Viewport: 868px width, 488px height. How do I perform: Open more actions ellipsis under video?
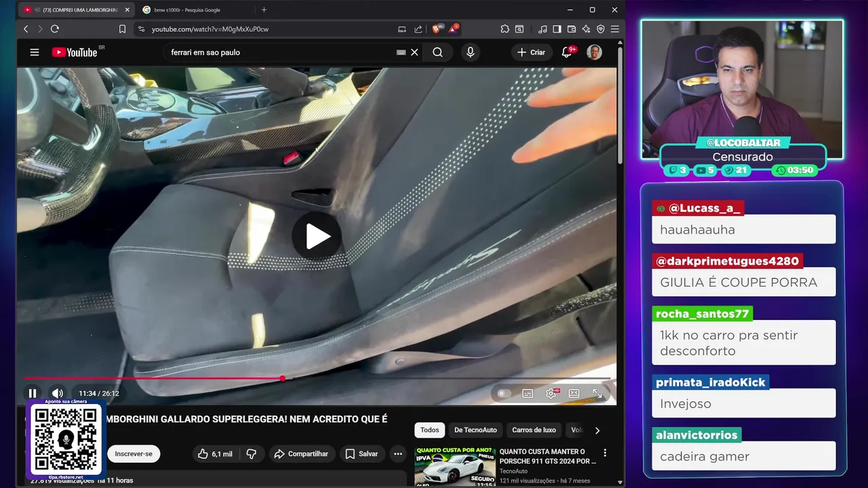tap(398, 454)
